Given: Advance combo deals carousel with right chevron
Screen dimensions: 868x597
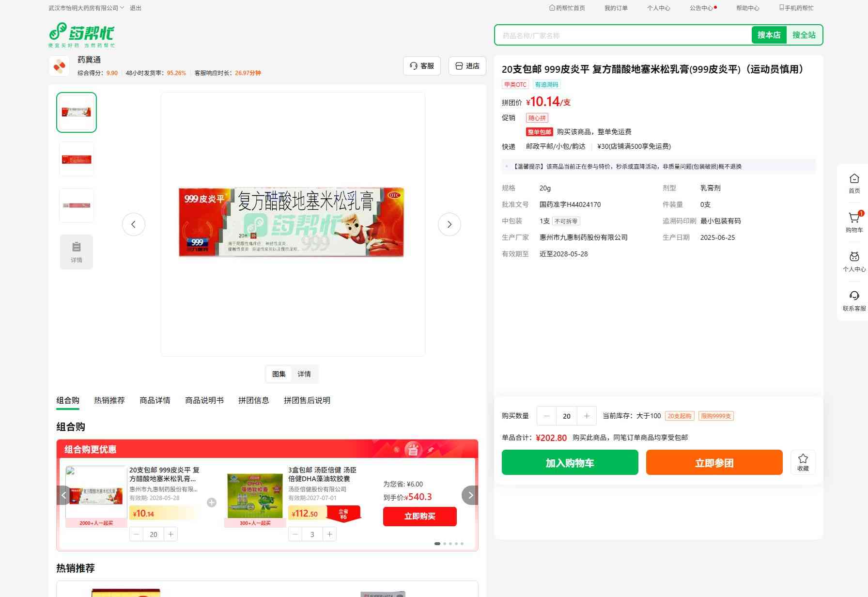Looking at the screenshot, I should [x=470, y=495].
